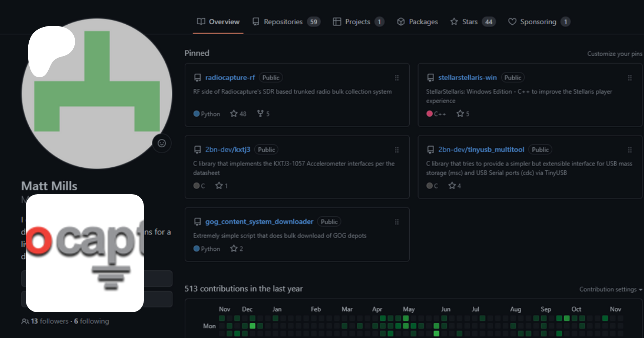View the 13 followers list
Image resolution: width=644 pixels, height=338 pixels.
pyautogui.click(x=49, y=321)
